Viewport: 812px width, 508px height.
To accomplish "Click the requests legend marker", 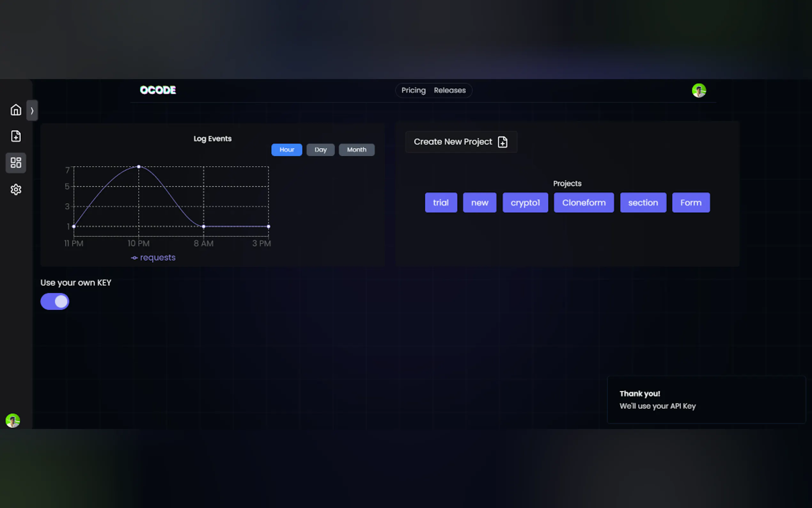I will click(x=134, y=258).
